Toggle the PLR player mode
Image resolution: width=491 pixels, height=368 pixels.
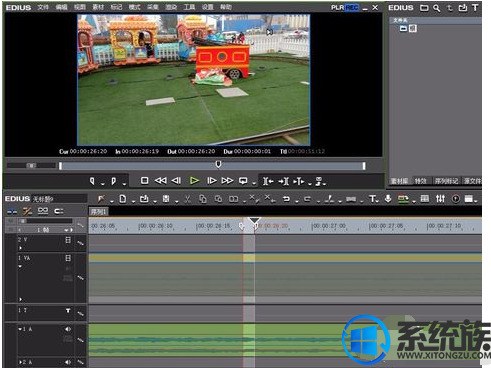tap(337, 7)
